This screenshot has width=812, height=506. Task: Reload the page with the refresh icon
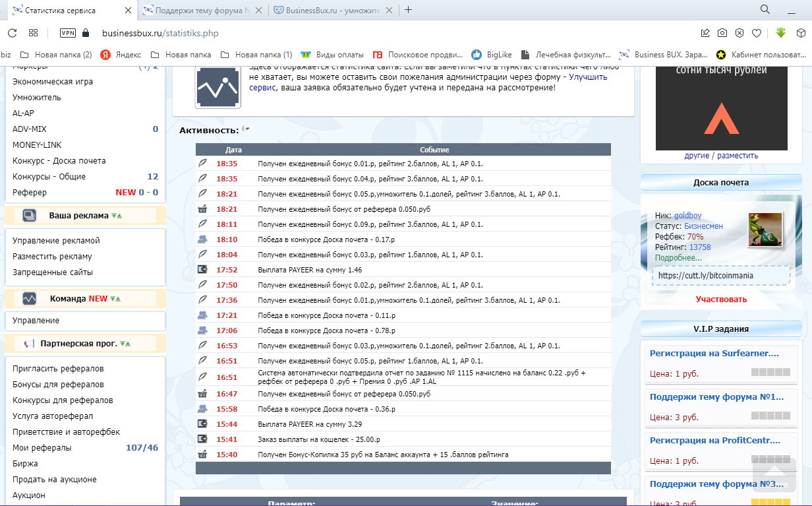[x=12, y=33]
